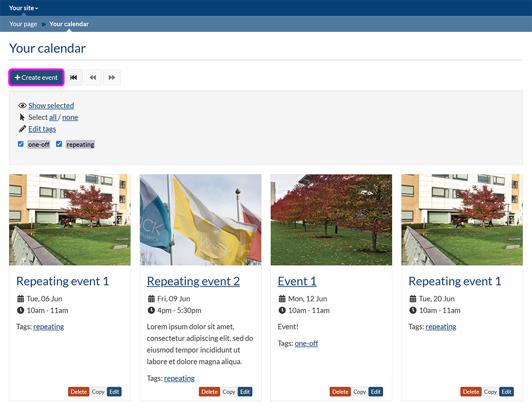Image resolution: width=532 pixels, height=410 pixels.
Task: Go to previous events with rewind icon
Action: tap(93, 78)
